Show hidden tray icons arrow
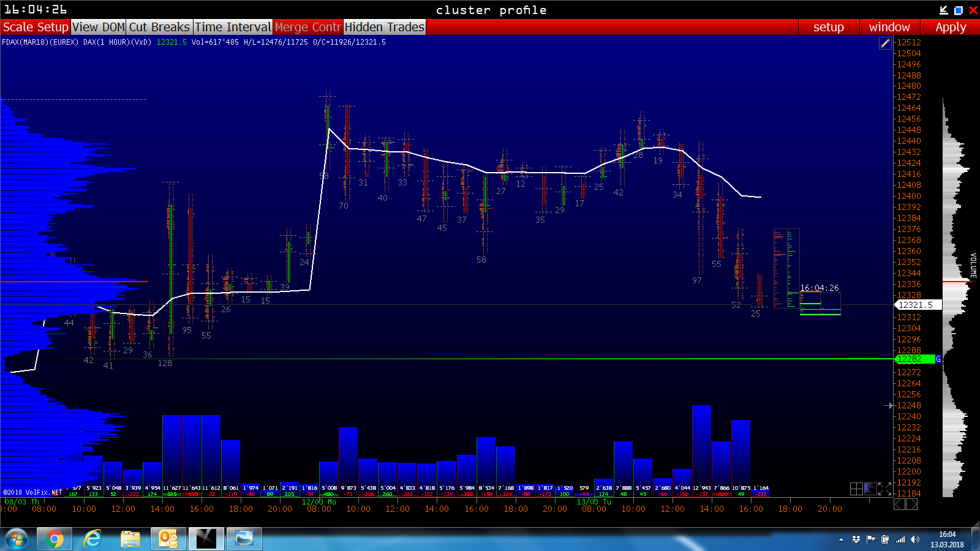This screenshot has height=551, width=980. pos(842,539)
